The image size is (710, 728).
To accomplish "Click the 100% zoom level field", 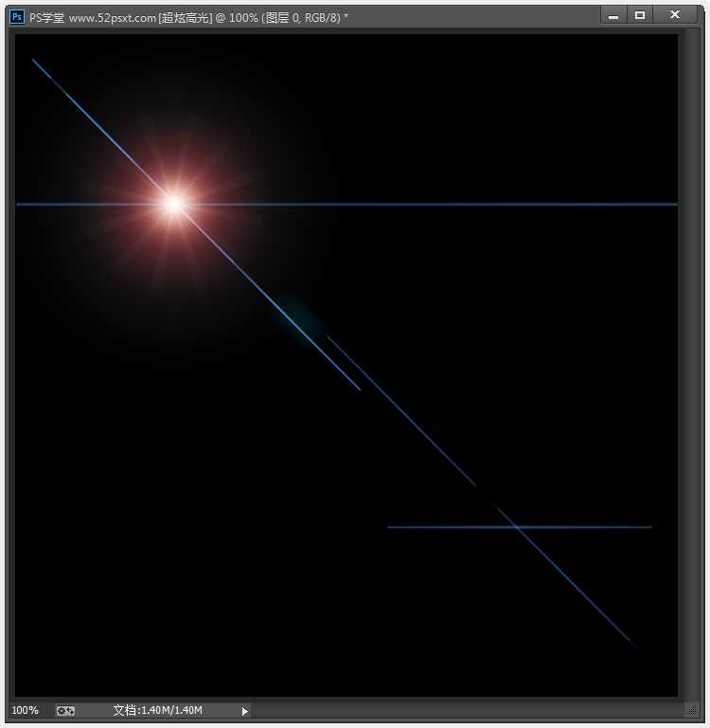I will [x=25, y=710].
